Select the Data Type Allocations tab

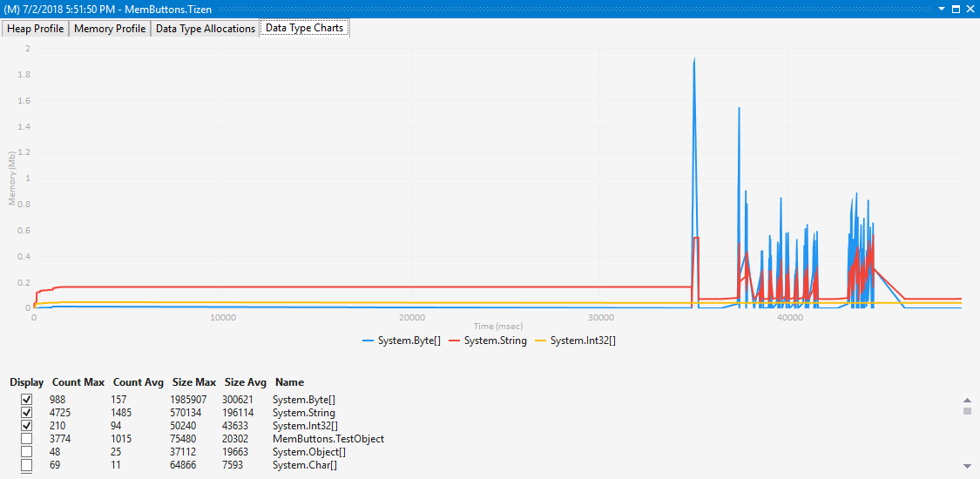pos(205,29)
